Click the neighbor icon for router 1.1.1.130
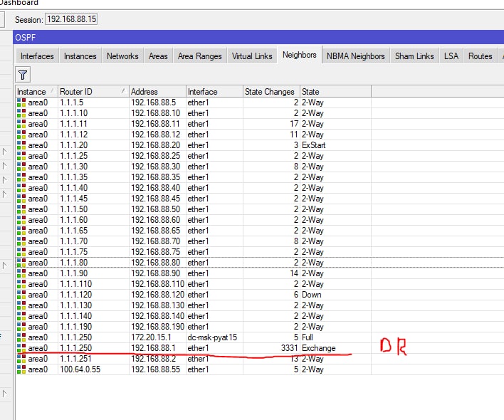Image resolution: width=504 pixels, height=420 pixels. [21, 305]
